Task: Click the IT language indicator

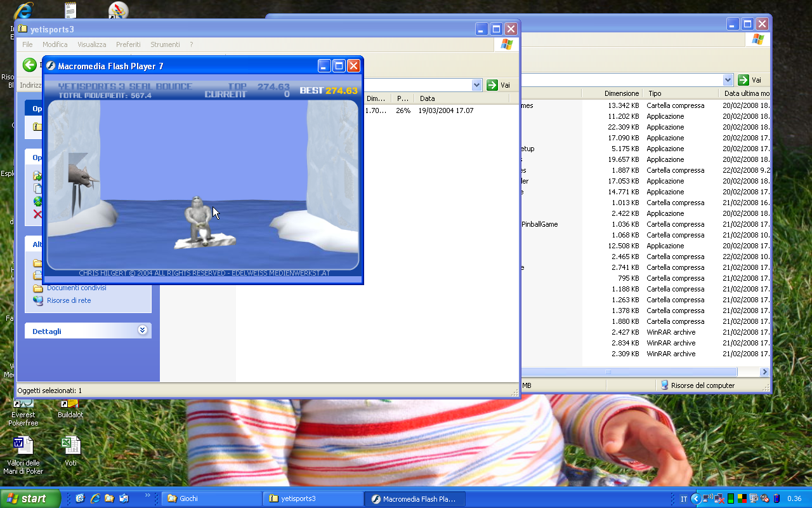Action: click(x=684, y=499)
